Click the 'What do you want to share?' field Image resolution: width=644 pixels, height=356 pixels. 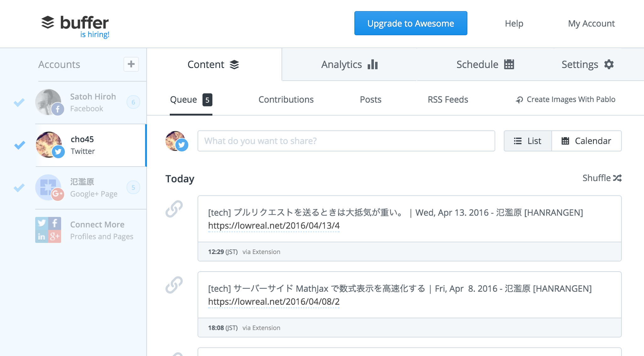pos(346,141)
